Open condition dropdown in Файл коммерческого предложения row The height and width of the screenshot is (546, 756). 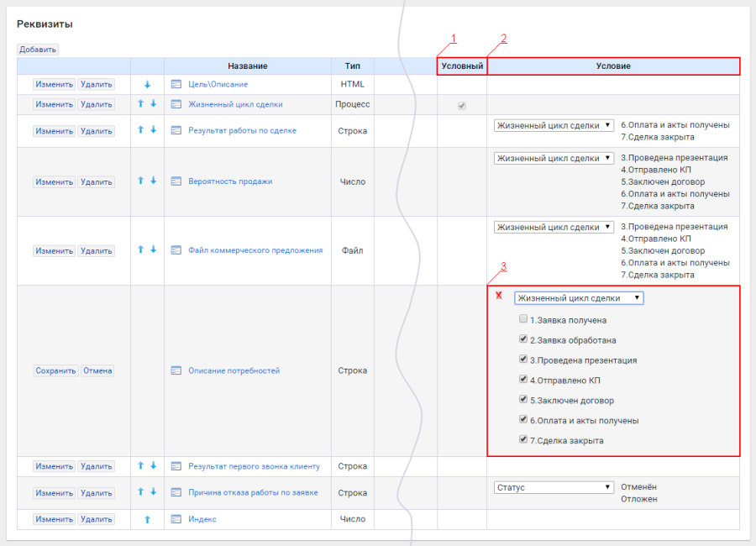(554, 227)
